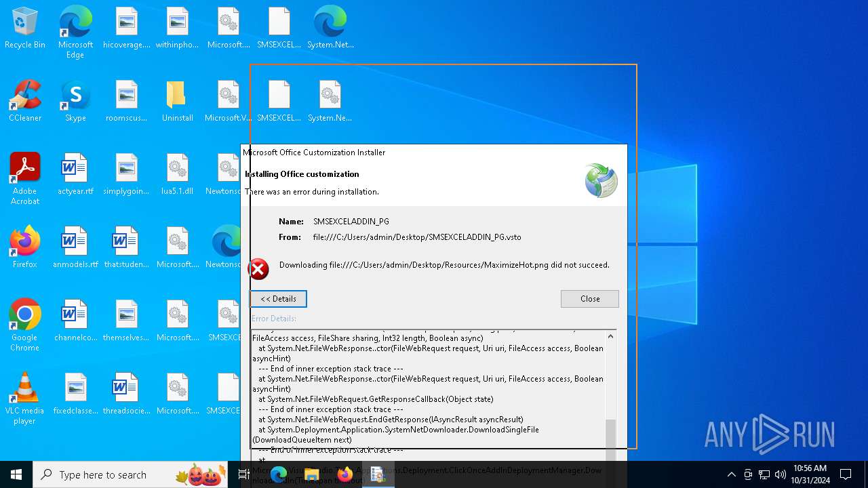Click the GetResponseCallback stack trace line

click(376, 399)
